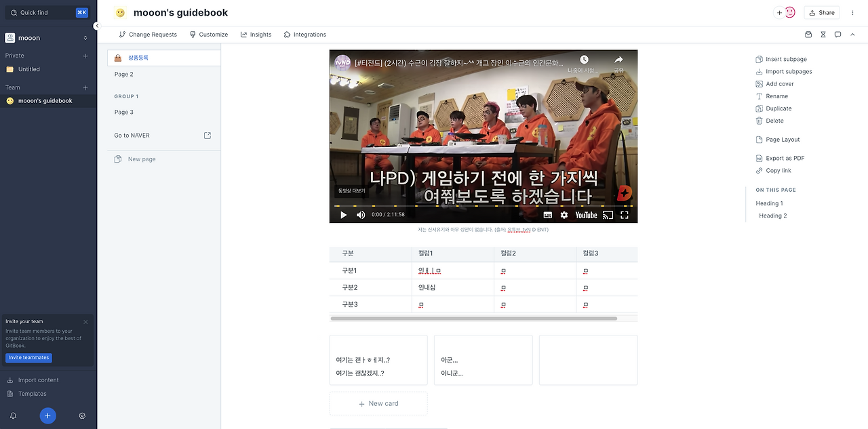
Task: Click the video share arrow icon
Action: pyautogui.click(x=618, y=60)
